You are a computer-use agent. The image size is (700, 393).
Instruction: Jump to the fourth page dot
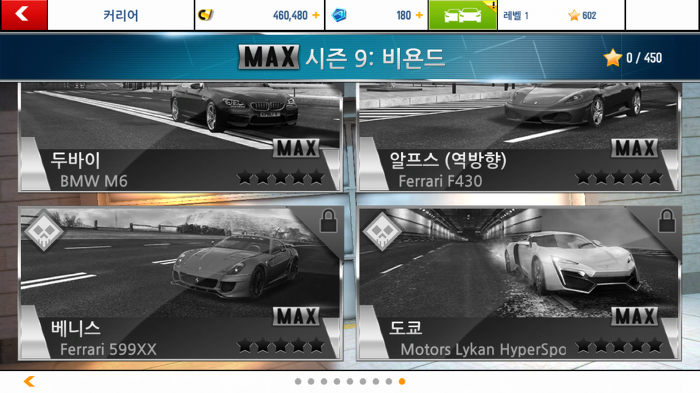pyautogui.click(x=337, y=381)
